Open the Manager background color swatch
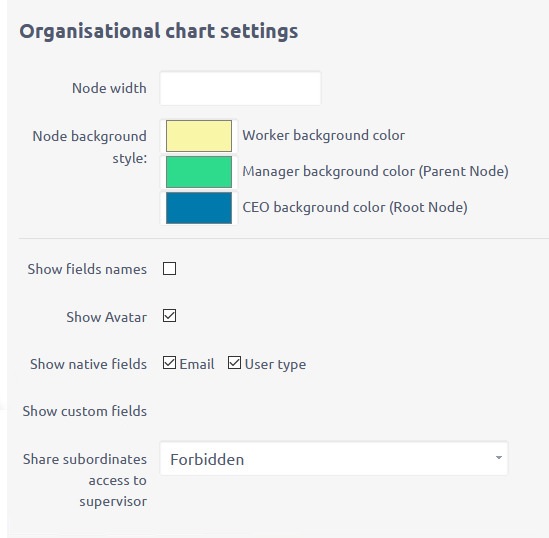This screenshot has width=549, height=538. click(199, 172)
